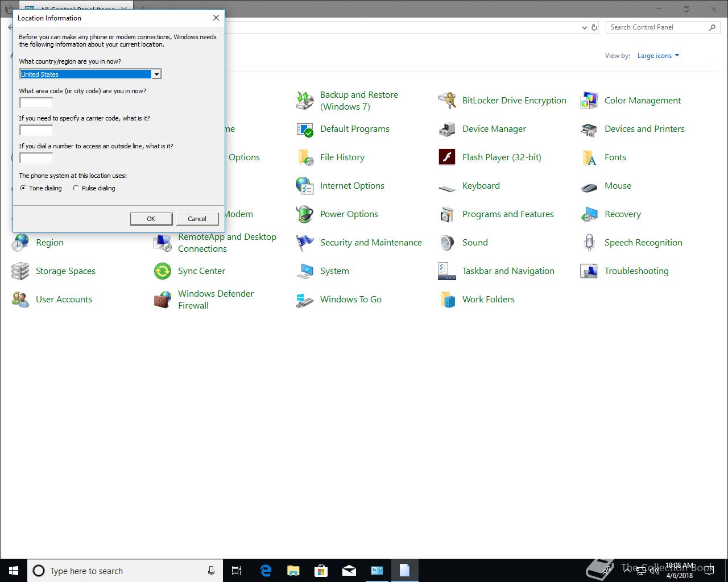Focus the carrier code input field
The image size is (728, 582).
[36, 130]
